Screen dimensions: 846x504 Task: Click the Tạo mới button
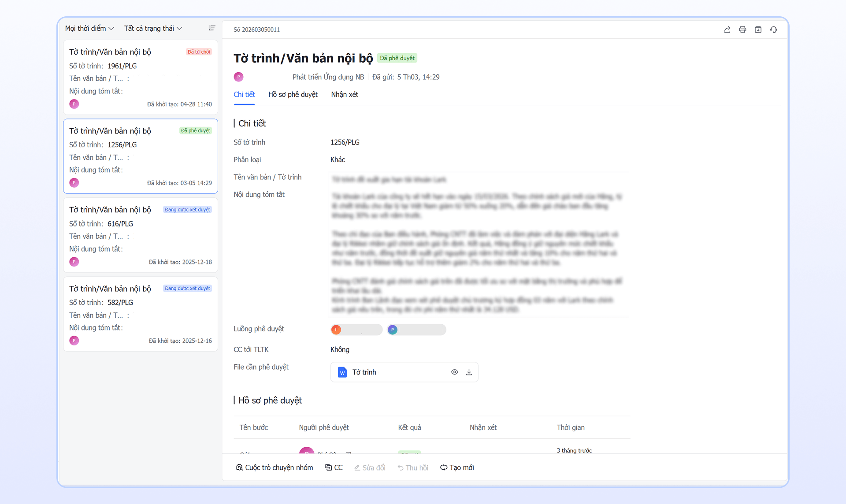[x=457, y=467]
